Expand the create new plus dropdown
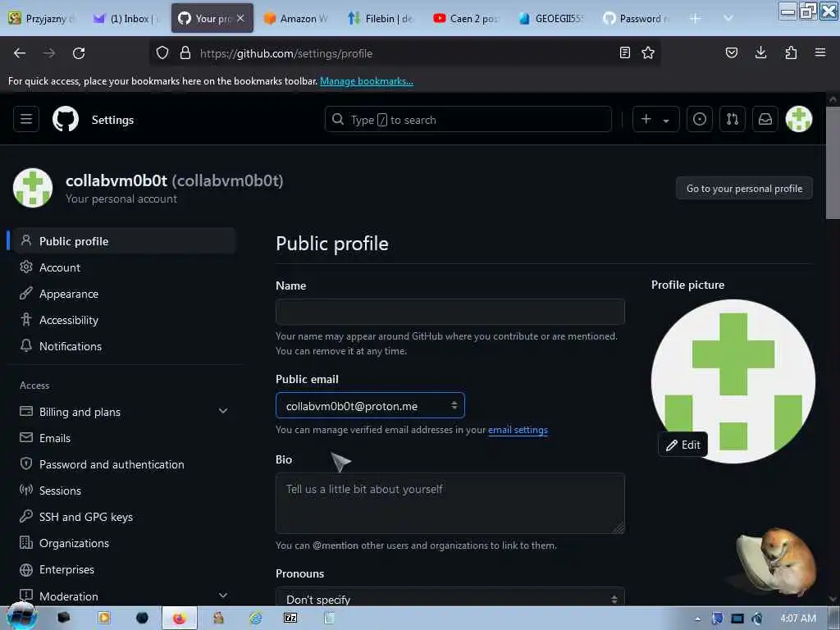This screenshot has height=630, width=840. coord(655,119)
